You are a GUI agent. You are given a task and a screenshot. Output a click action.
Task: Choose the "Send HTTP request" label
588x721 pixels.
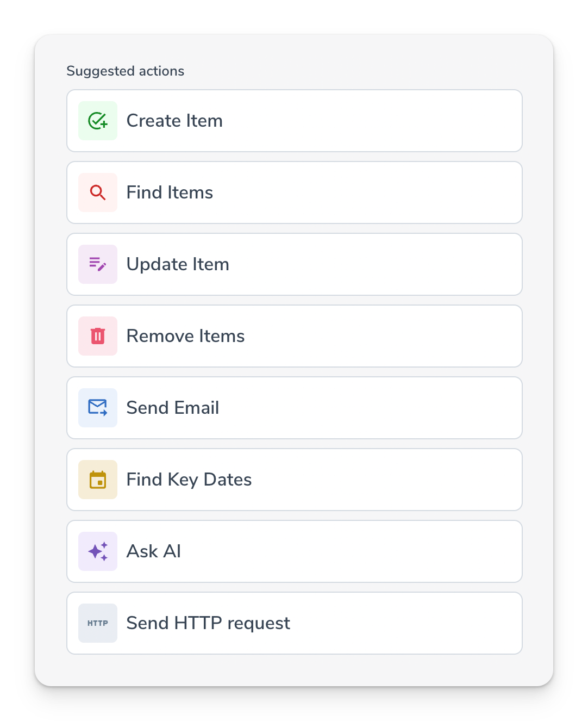point(208,623)
